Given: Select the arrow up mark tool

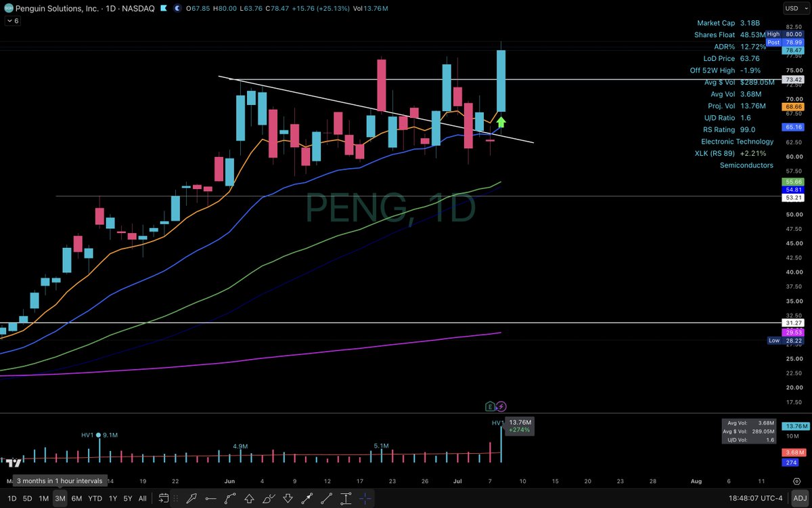Looking at the screenshot, I should point(249,499).
